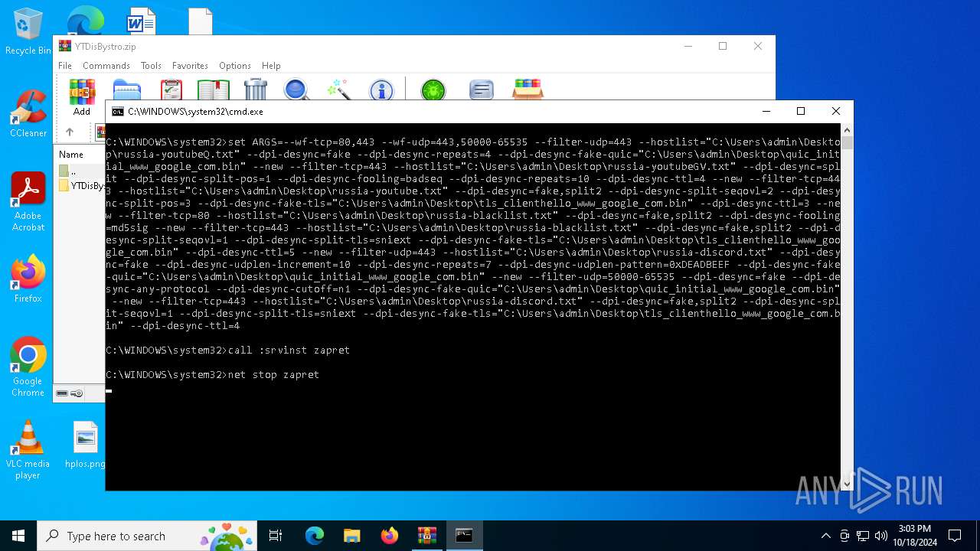The image size is (980, 551).
Task: Open the File menu in WinRAR
Action: coord(65,66)
